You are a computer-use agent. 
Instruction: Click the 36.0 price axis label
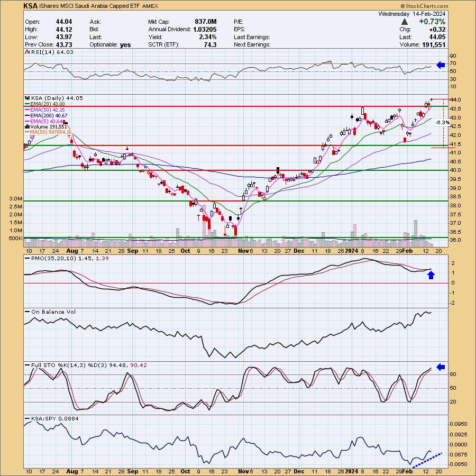(x=456, y=240)
